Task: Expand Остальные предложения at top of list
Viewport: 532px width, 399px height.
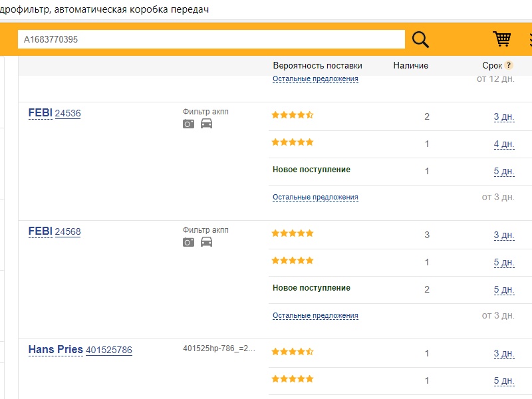Action: coord(315,79)
